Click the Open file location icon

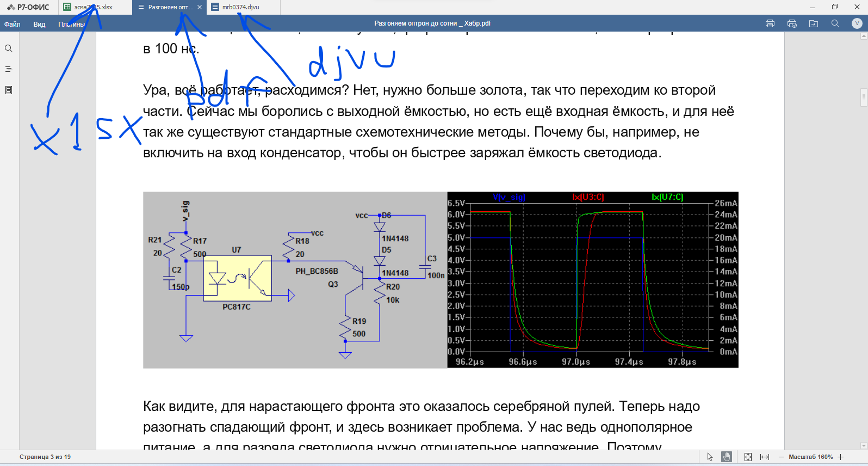pyautogui.click(x=814, y=23)
